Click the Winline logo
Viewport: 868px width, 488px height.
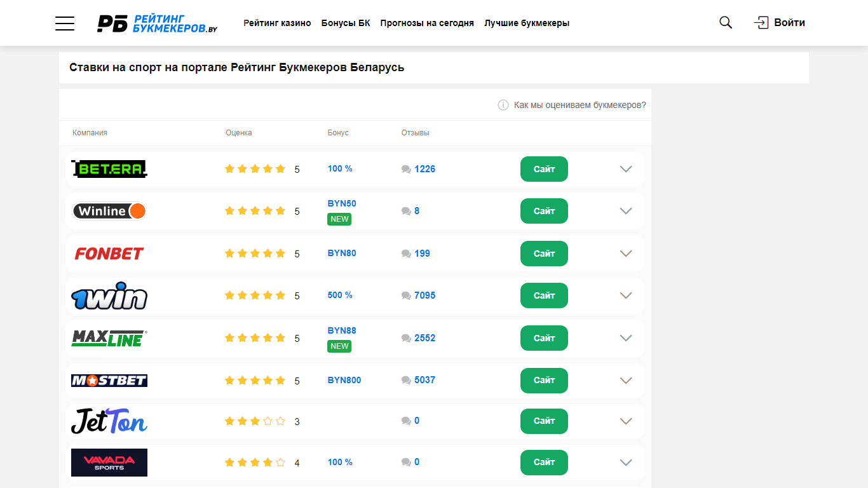click(109, 211)
